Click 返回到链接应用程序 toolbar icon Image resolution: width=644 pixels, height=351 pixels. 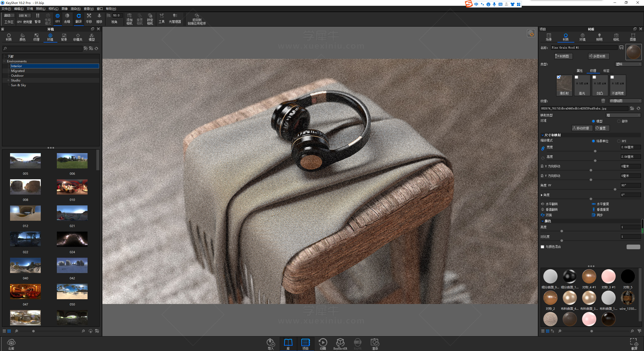coord(197,19)
